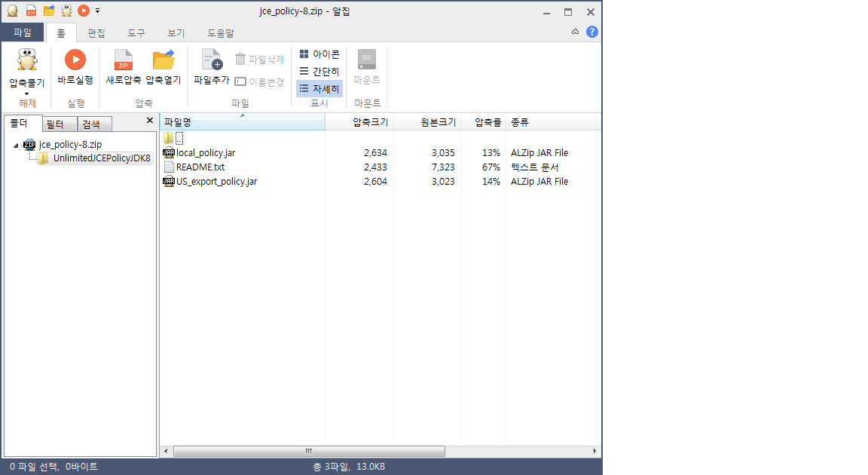Click the 새로압축 ZIP icon
868x475 pixels.
click(123, 60)
